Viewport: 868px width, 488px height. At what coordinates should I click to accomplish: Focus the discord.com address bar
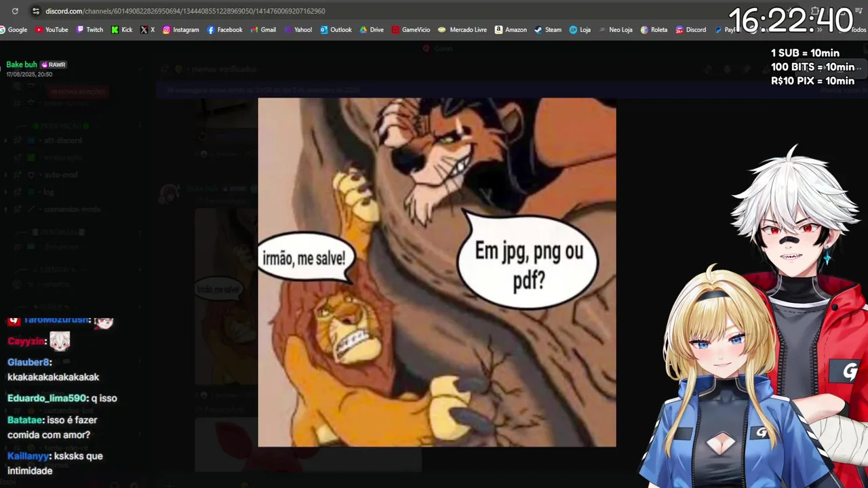(185, 11)
